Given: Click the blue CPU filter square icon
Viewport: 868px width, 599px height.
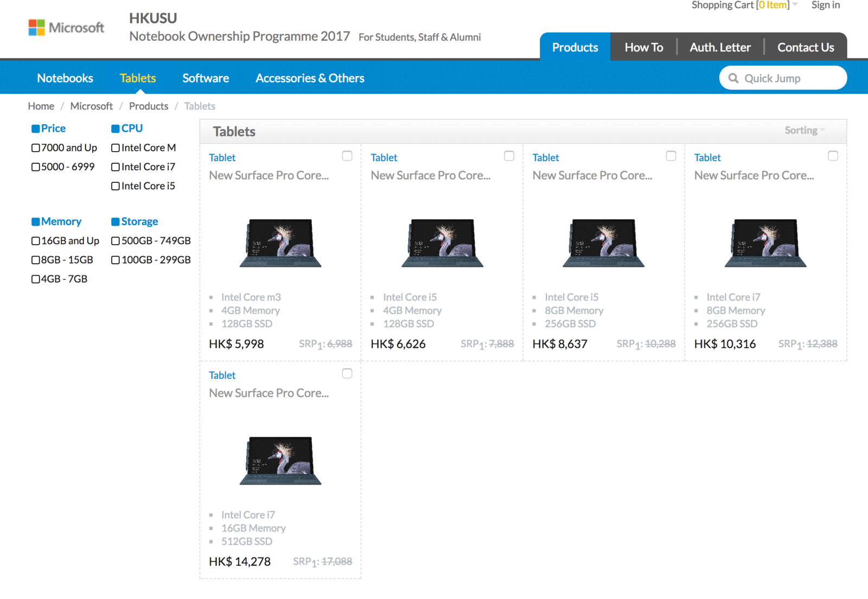Looking at the screenshot, I should pyautogui.click(x=115, y=129).
